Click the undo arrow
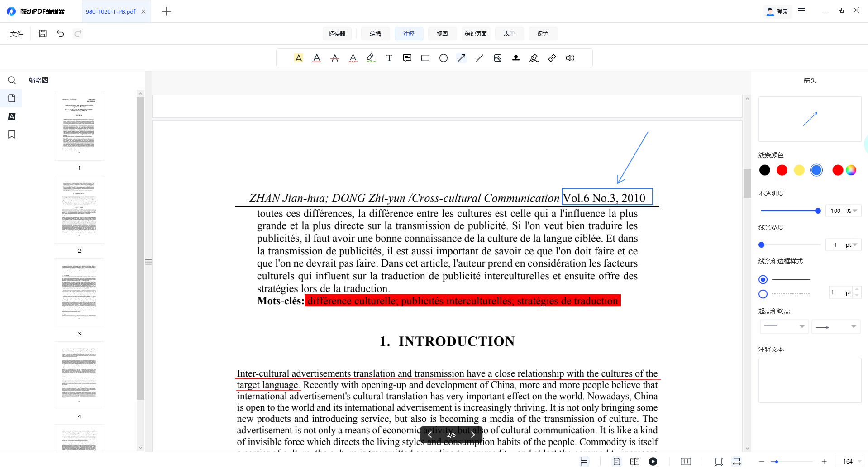868x469 pixels. tap(60, 33)
